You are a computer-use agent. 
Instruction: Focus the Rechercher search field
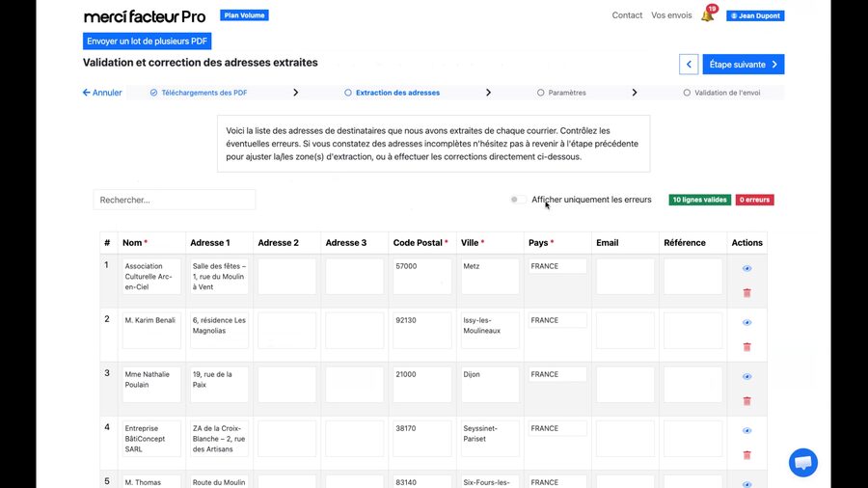[175, 200]
